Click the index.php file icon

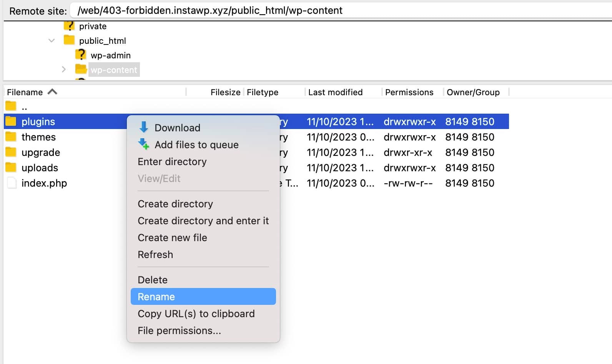pyautogui.click(x=12, y=183)
